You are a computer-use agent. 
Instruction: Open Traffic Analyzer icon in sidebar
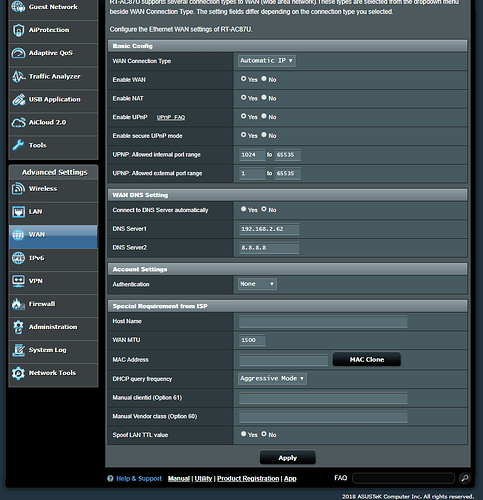click(18, 76)
